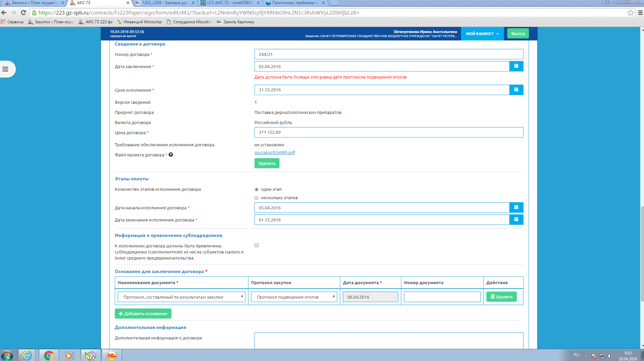
Task: Select the один этап radio button
Action: (257, 189)
